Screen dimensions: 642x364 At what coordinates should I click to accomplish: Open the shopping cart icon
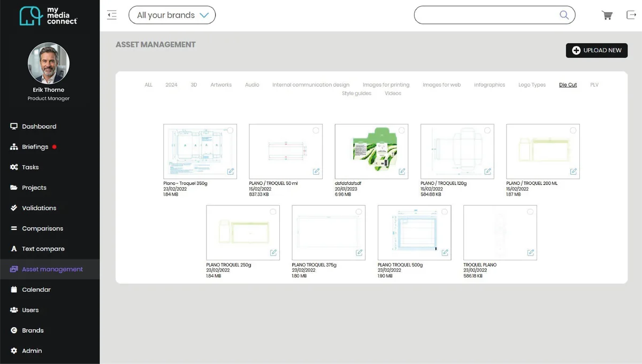(x=607, y=16)
